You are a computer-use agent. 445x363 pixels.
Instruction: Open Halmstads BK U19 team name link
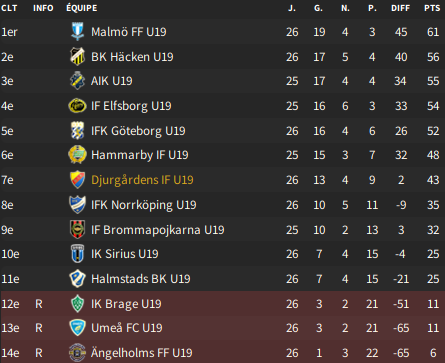pos(141,279)
